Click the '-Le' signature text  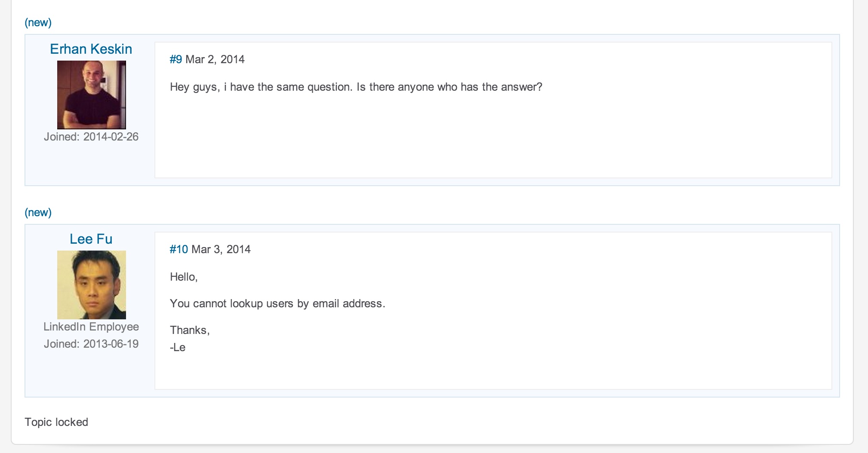point(178,347)
